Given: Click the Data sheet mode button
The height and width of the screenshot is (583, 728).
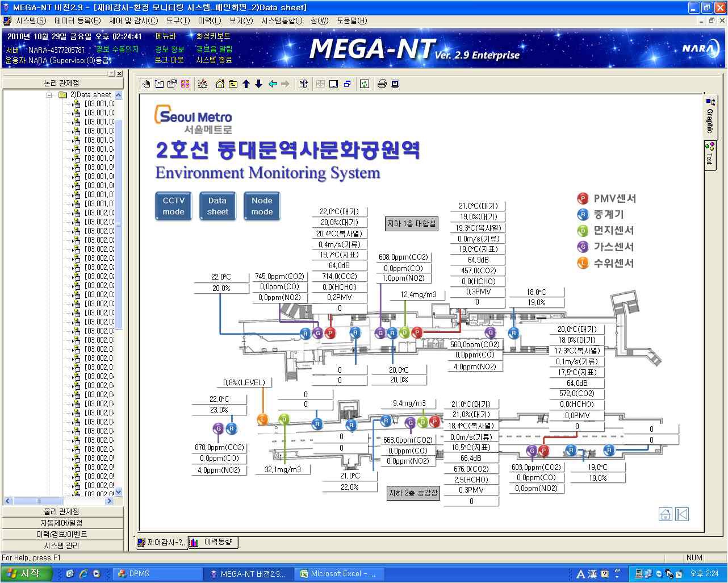Looking at the screenshot, I should pos(217,206).
